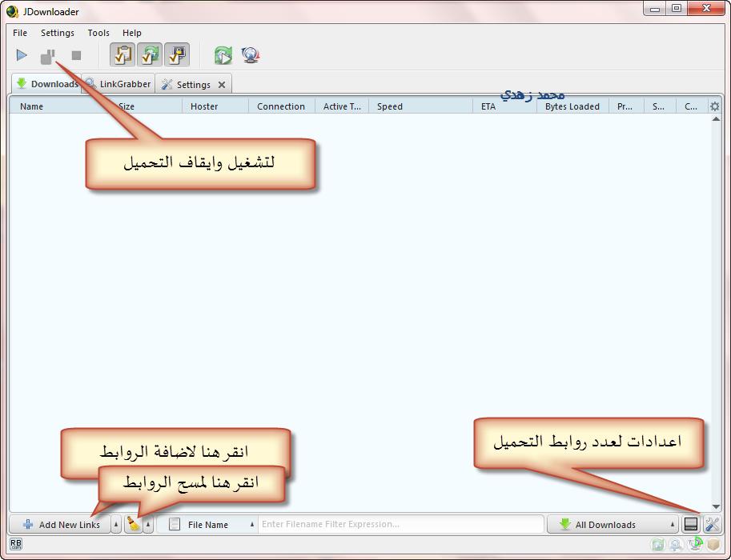
Task: Click the Enter Filename Filter Expression field
Action: [401, 524]
